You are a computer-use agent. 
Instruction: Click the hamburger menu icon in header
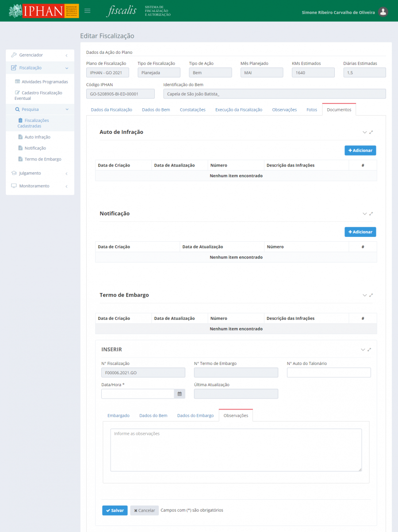[x=87, y=11]
